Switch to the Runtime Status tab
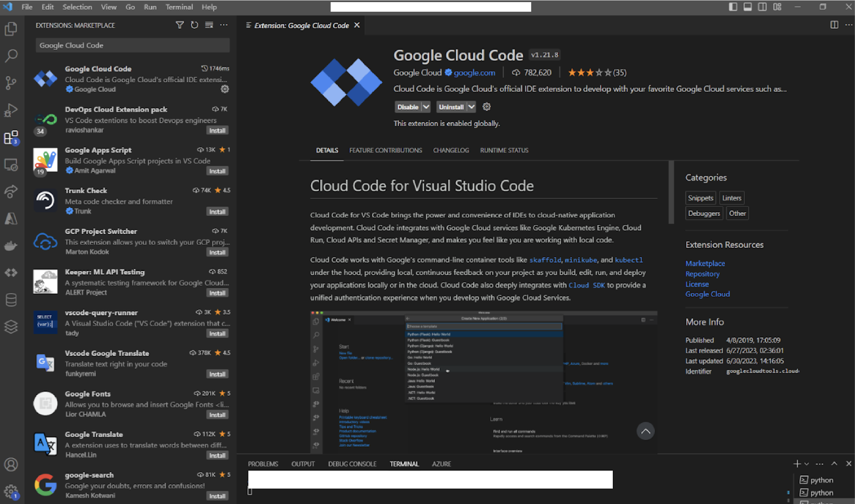 pos(504,150)
